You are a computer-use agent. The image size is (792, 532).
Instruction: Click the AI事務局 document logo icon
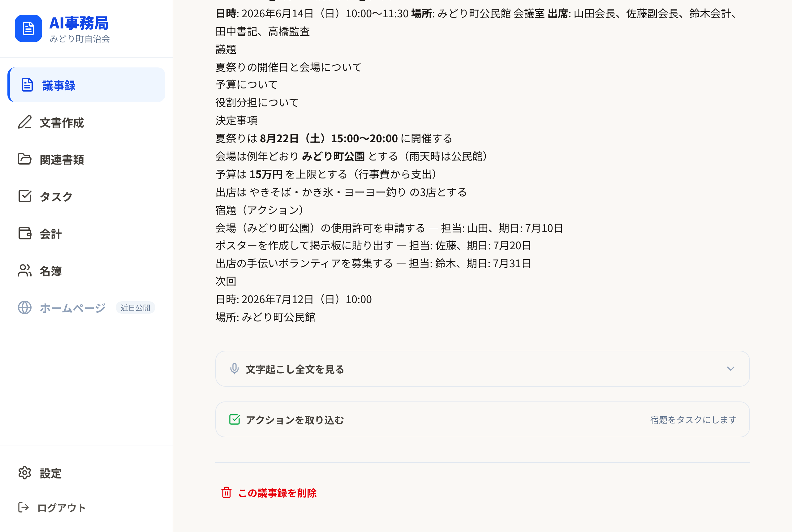point(28,28)
